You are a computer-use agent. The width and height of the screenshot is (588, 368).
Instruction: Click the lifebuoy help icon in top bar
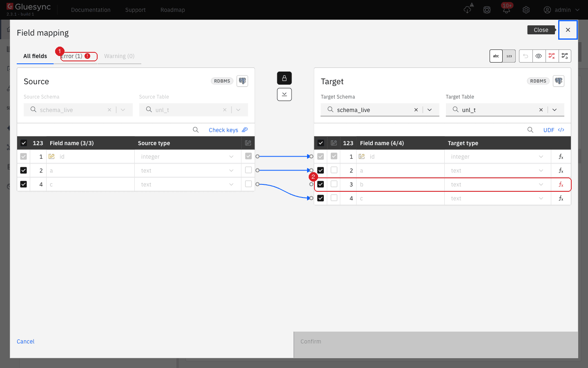pyautogui.click(x=487, y=10)
